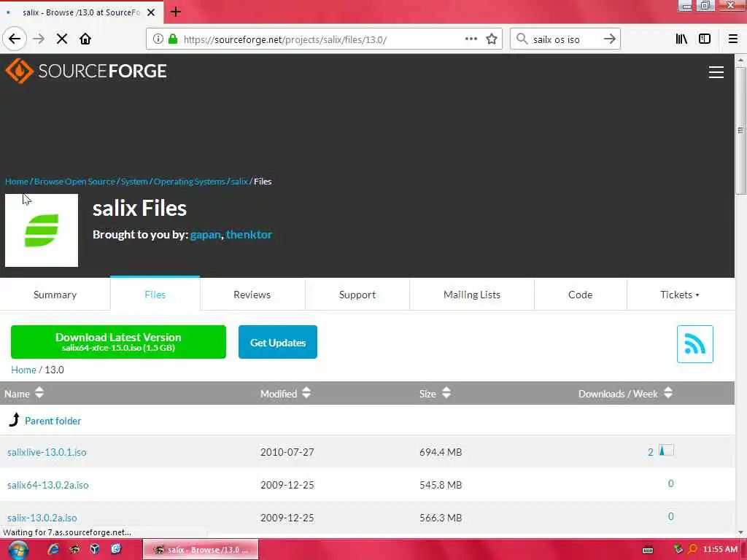
Task: Open Browse Open Source breadcrumb link
Action: [75, 182]
